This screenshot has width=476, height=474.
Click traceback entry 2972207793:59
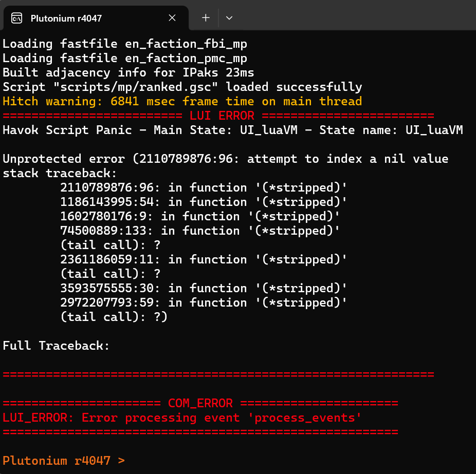click(x=204, y=302)
